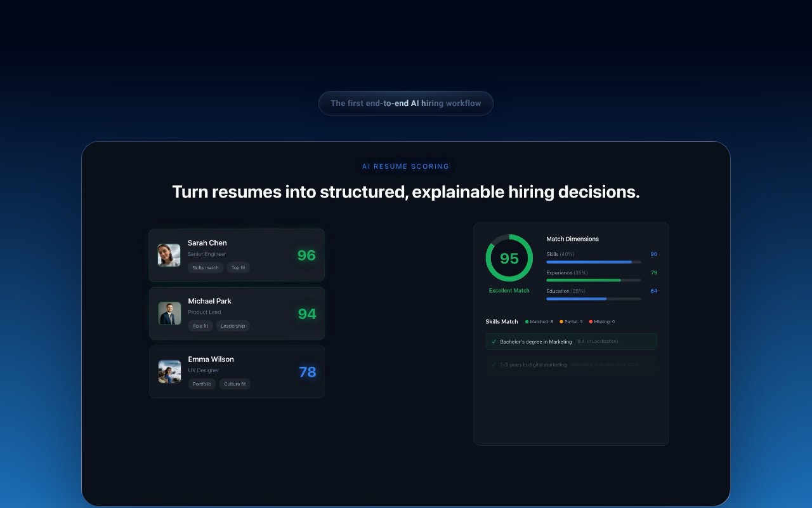Click the 'first end-to-end AI hiring workflow' pill
The height and width of the screenshot is (508, 812).
click(x=406, y=103)
